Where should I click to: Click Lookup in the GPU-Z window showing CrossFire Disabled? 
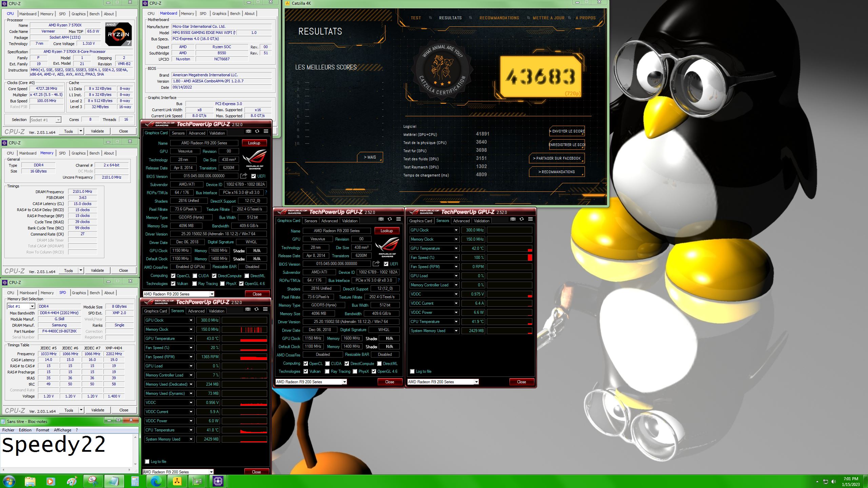[x=387, y=231]
